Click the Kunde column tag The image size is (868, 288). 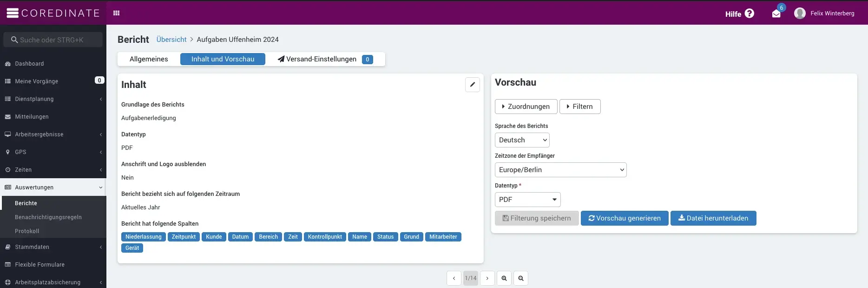[214, 237]
